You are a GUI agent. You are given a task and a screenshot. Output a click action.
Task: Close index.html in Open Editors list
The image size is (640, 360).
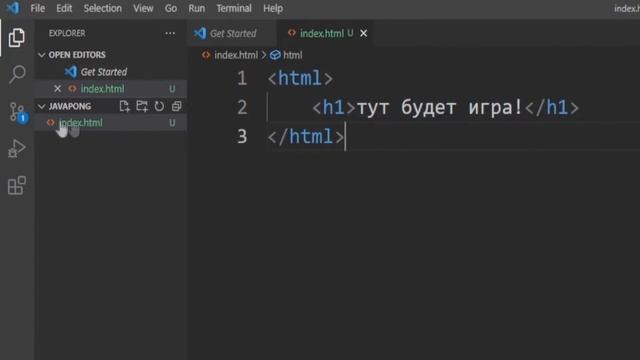tap(58, 89)
